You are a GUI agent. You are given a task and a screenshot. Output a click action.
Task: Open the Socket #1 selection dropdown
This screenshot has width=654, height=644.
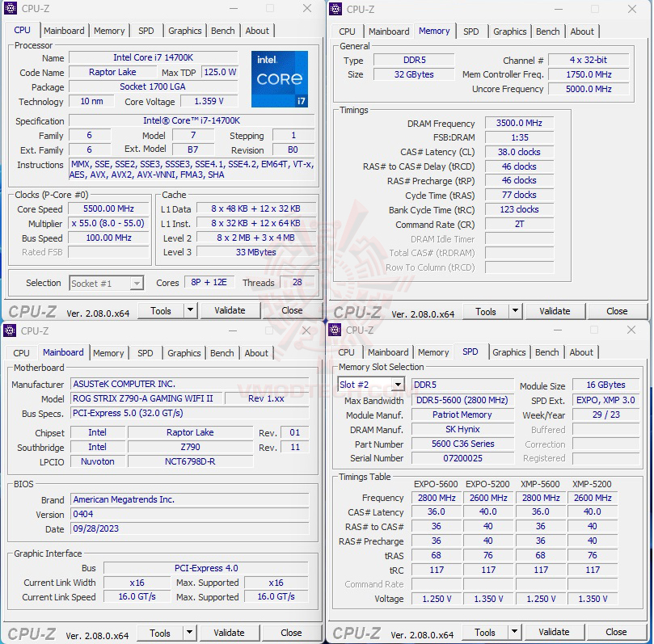point(106,283)
